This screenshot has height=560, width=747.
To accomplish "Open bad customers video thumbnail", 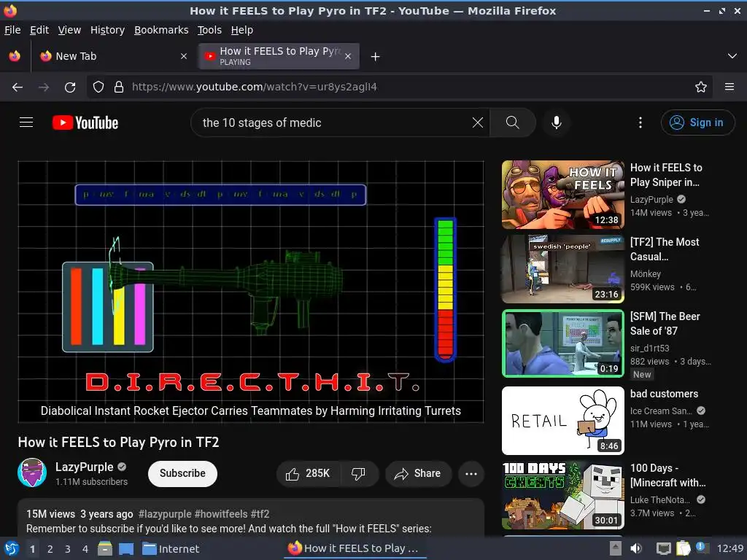I will (x=563, y=421).
